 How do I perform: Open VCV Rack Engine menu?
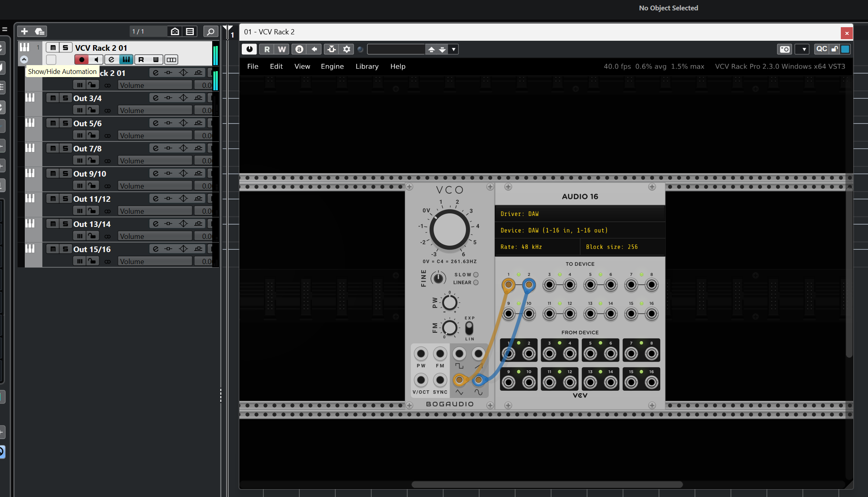point(332,66)
